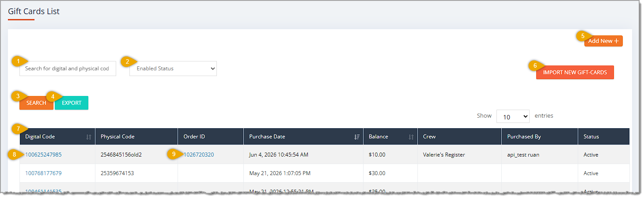Click the Add New + button
This screenshot has width=644, height=199.
[603, 41]
